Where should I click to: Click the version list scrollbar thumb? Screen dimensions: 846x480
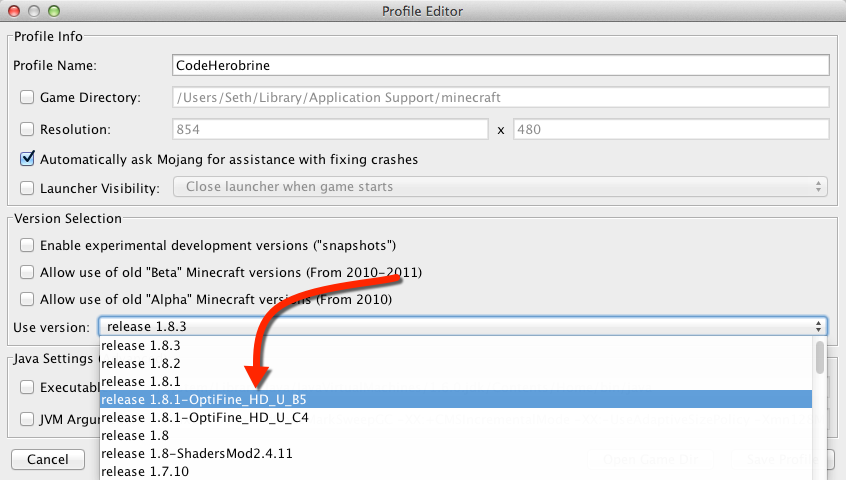click(820, 357)
